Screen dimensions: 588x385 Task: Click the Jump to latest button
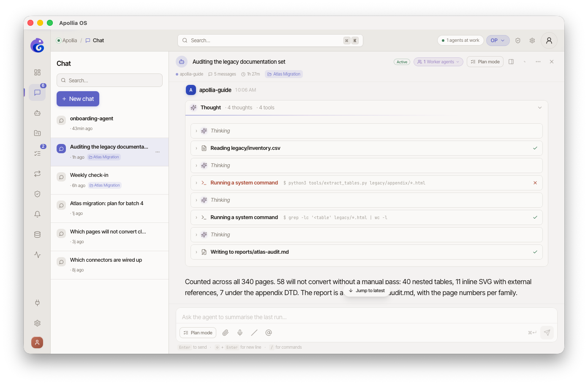(366, 290)
